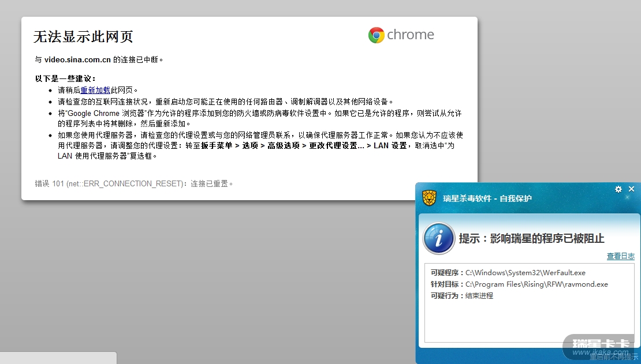Click the suggestion about 路由器、调制解调器
The image size is (641, 364).
pyautogui.click(x=226, y=102)
